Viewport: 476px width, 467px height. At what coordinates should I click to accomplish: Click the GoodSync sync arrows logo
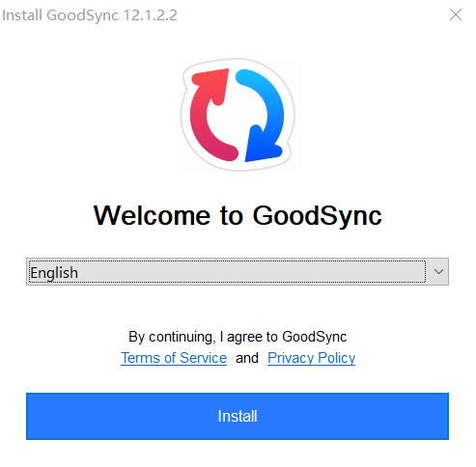[238, 115]
